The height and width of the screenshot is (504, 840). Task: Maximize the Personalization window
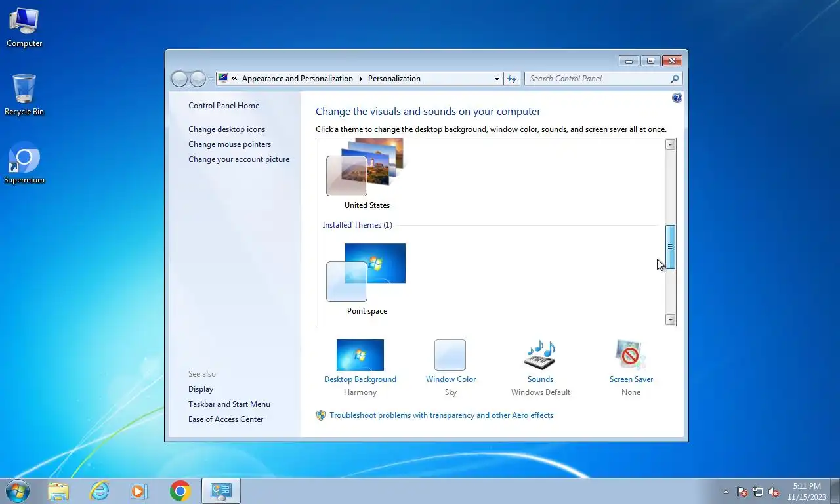tap(650, 61)
